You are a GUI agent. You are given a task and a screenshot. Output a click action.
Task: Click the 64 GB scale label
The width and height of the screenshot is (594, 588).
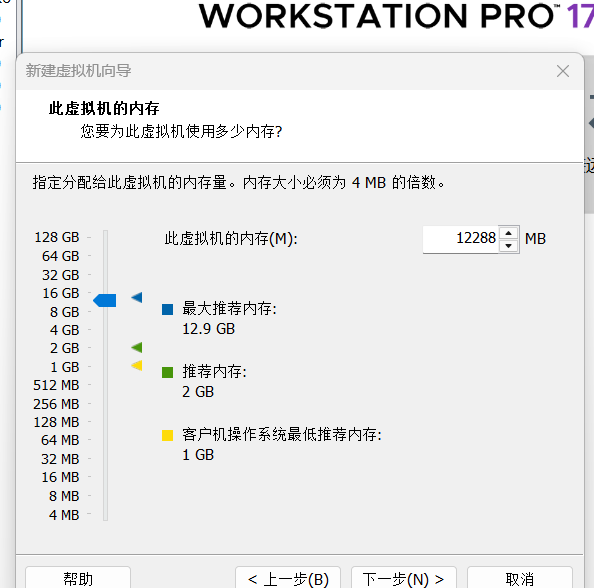click(61, 256)
